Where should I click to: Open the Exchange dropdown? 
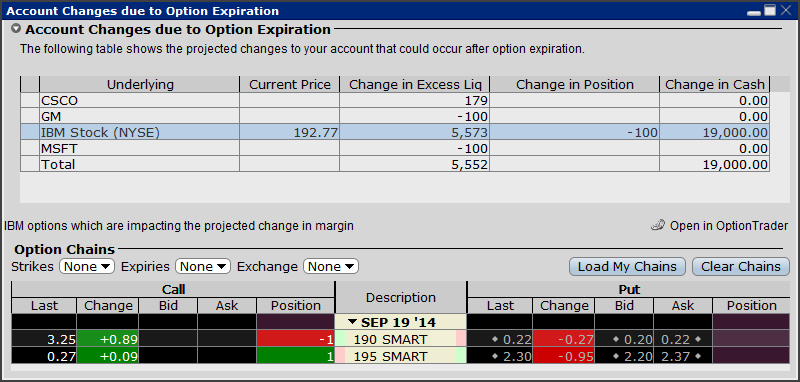pyautogui.click(x=331, y=266)
